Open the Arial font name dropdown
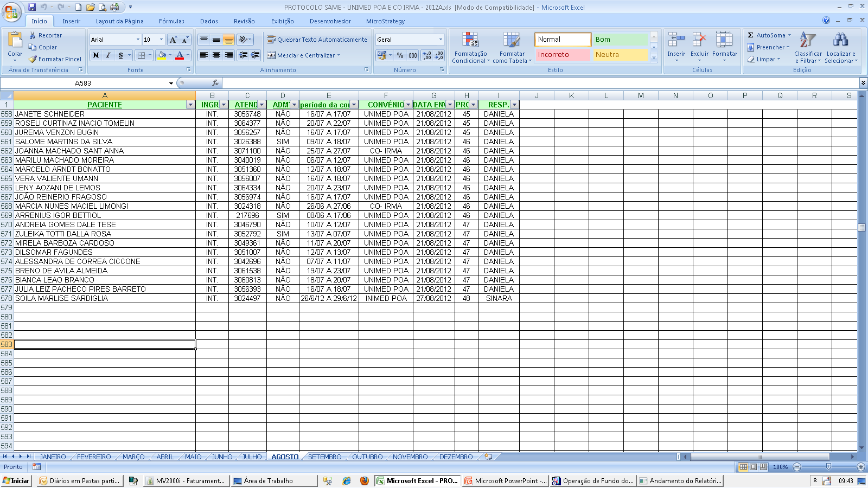868x488 pixels. point(137,40)
